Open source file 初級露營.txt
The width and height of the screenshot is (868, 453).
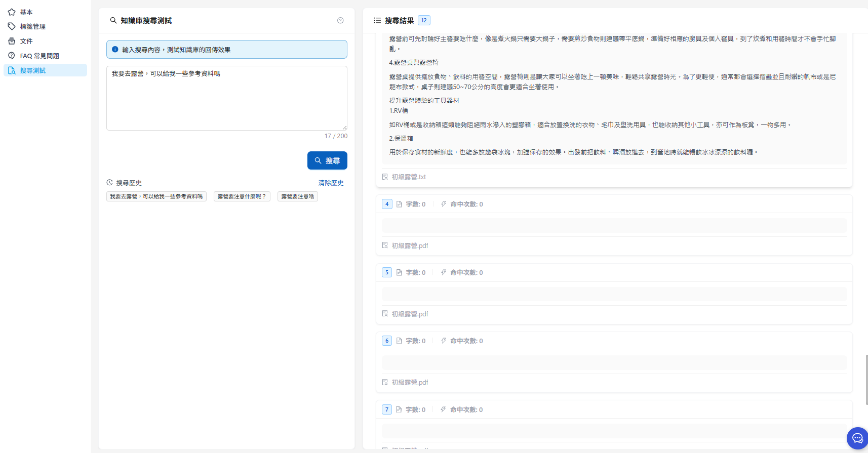[x=408, y=177]
